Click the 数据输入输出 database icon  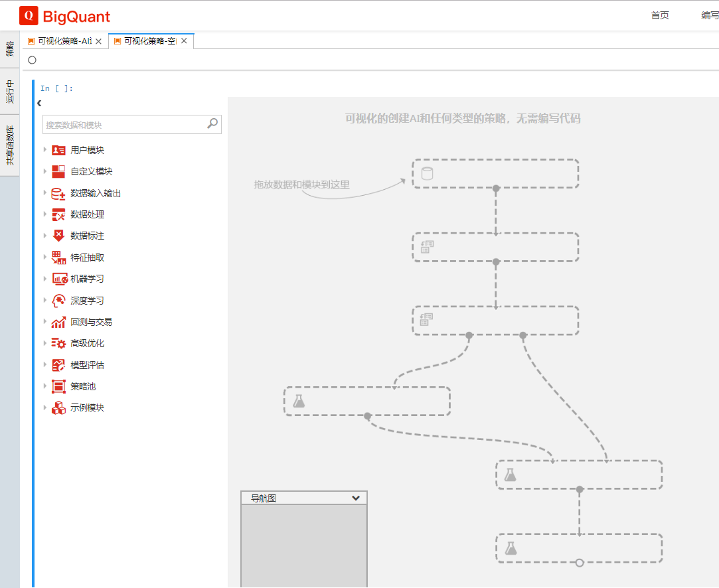(58, 193)
